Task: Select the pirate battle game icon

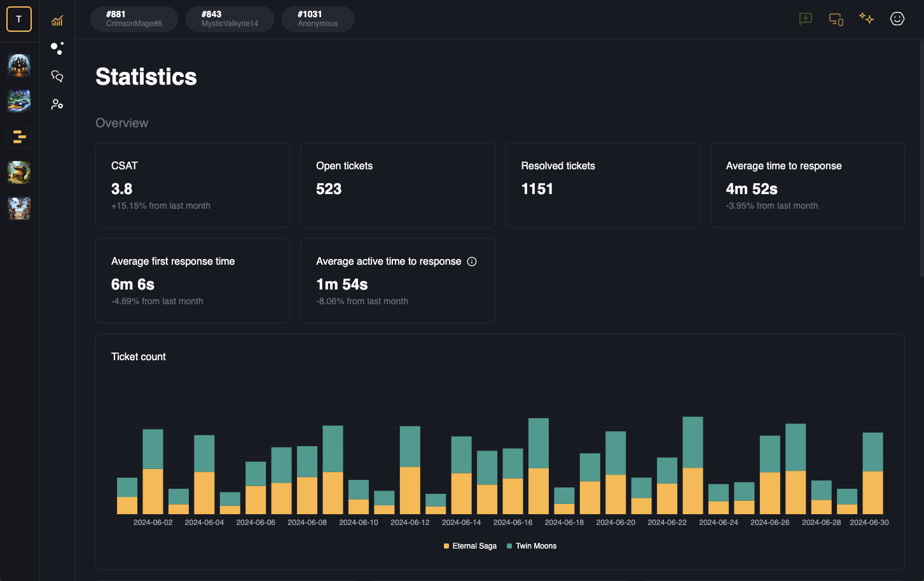Action: click(19, 208)
